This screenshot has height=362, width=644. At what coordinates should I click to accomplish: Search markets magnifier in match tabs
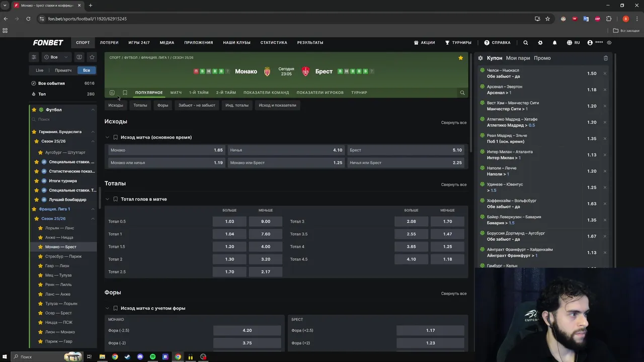(x=462, y=93)
